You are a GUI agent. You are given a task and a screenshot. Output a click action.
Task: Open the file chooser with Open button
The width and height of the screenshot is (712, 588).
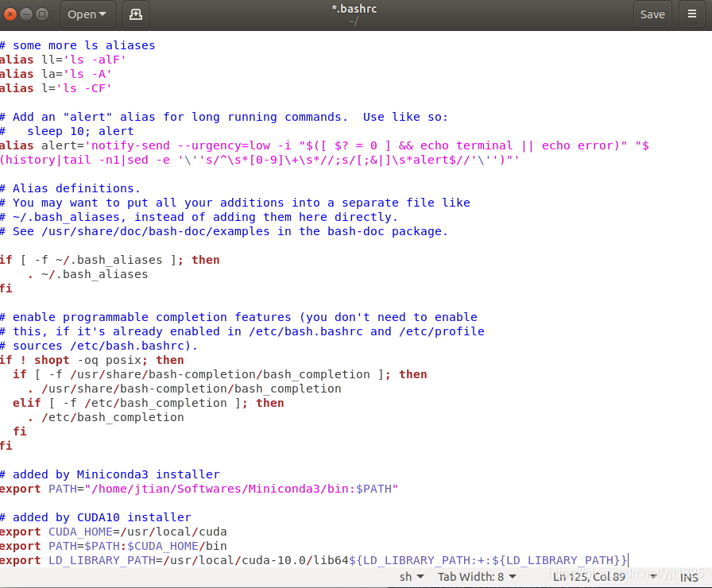pos(87,14)
